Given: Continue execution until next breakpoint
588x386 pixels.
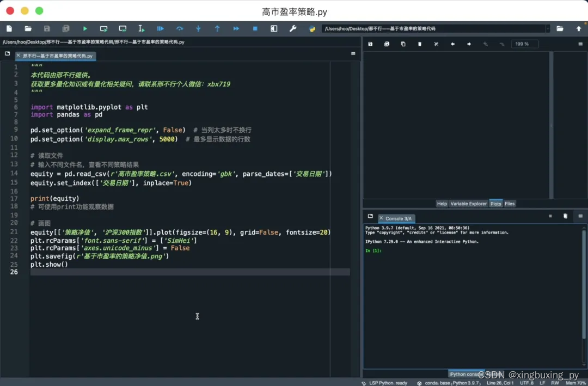Looking at the screenshot, I should (236, 28).
